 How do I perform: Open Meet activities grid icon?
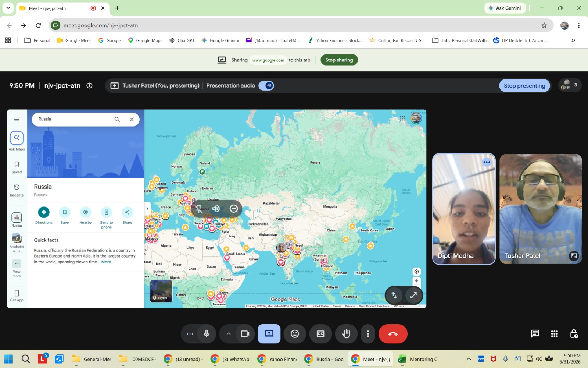555,334
